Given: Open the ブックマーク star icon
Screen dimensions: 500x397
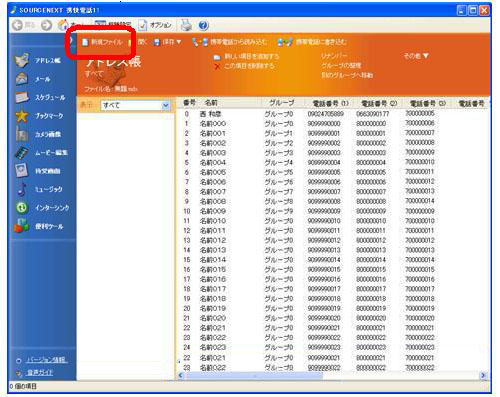Looking at the screenshot, I should pos(22,116).
